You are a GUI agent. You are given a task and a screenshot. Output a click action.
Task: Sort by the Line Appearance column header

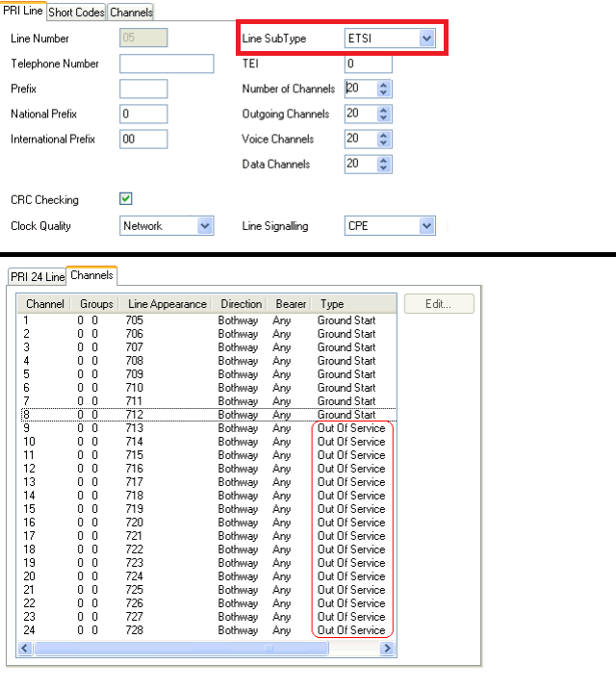(x=167, y=304)
